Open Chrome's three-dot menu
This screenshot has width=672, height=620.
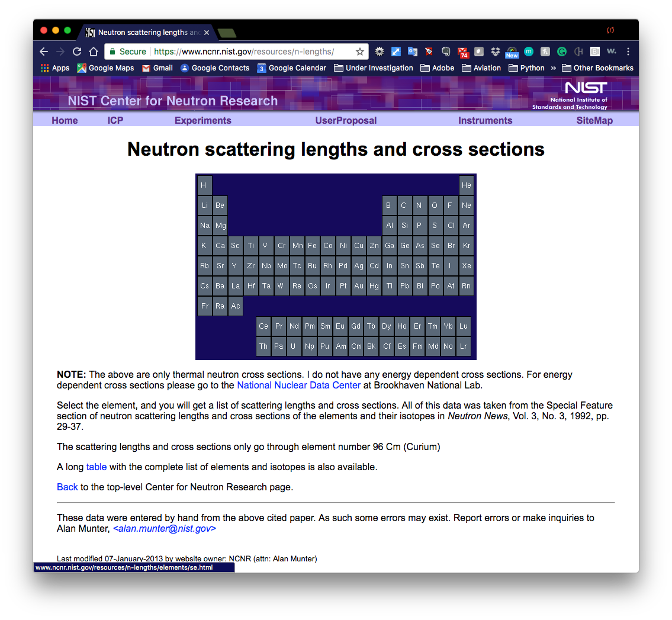[628, 52]
